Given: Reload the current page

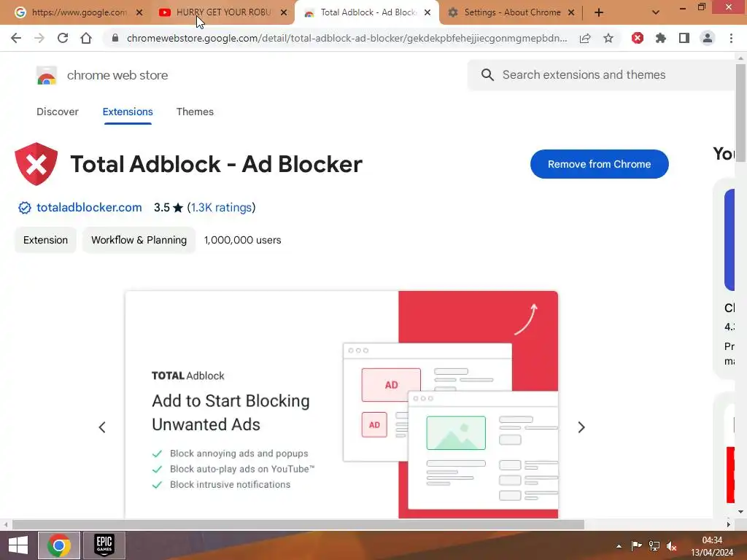Looking at the screenshot, I should click(x=63, y=38).
